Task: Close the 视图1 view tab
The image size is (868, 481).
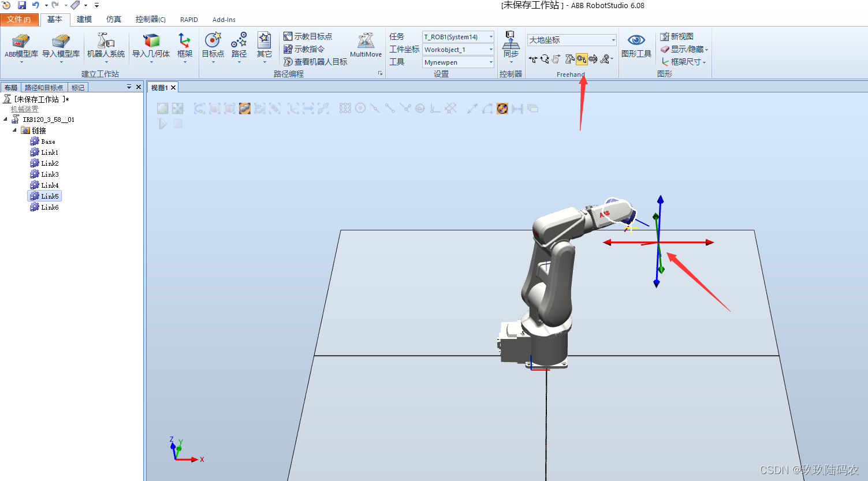Action: click(173, 87)
